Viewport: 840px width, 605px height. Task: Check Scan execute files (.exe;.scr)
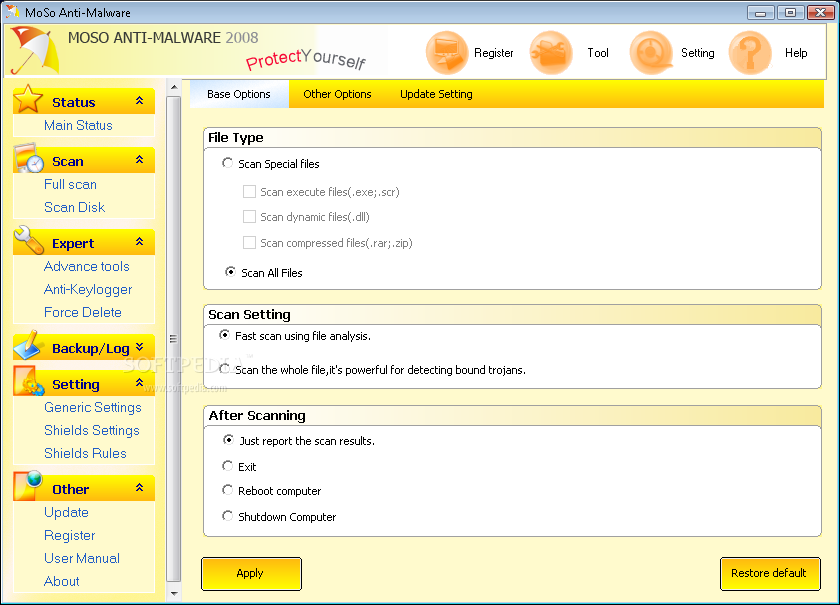point(249,191)
